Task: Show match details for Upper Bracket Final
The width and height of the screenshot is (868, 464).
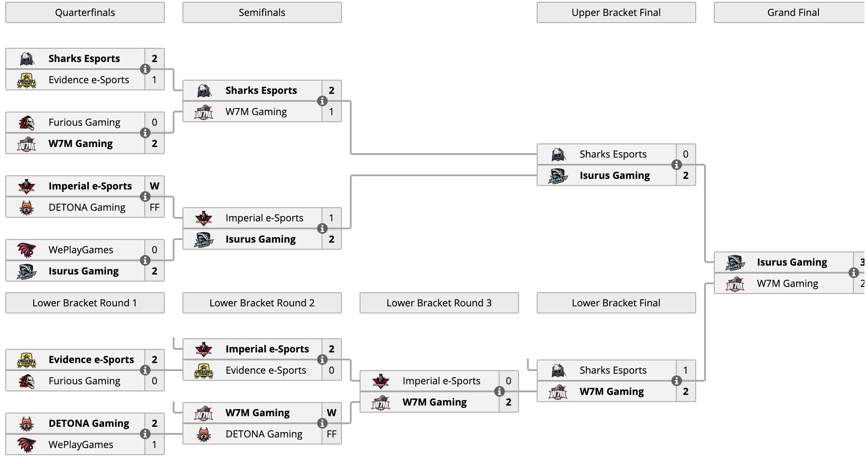Action: tap(676, 165)
